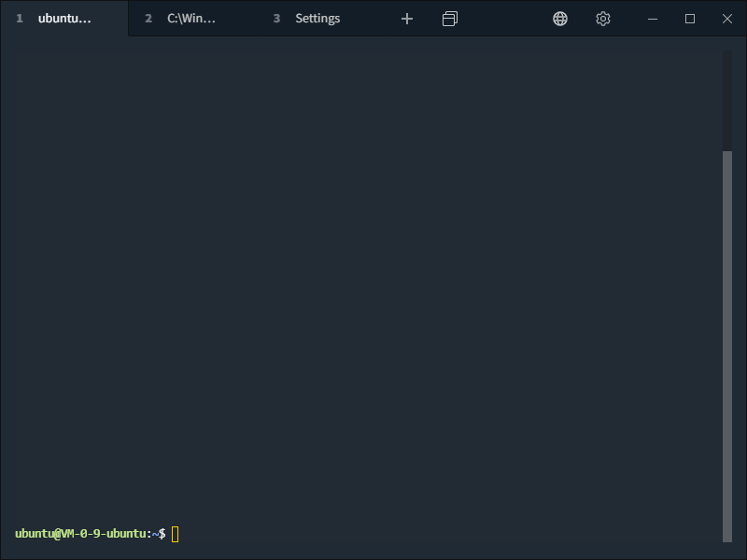Screen dimensions: 747x560
Task: Open the C:\Win... tab
Action: coord(192,18)
